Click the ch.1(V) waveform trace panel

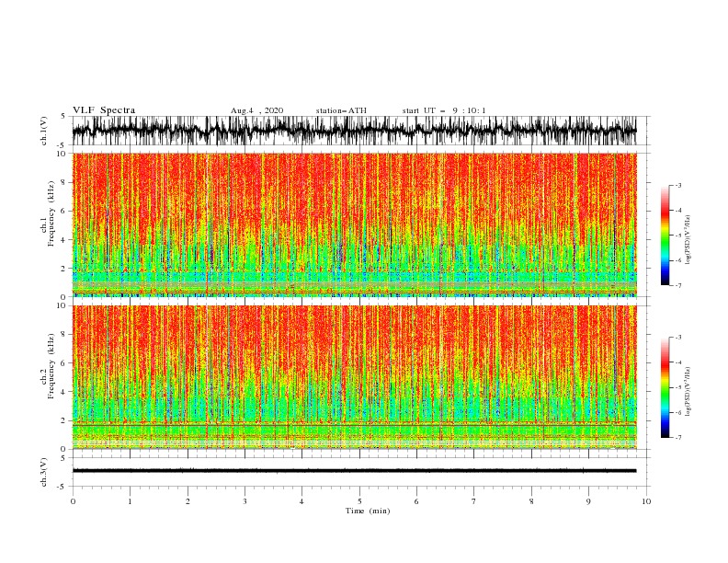pyautogui.click(x=354, y=131)
